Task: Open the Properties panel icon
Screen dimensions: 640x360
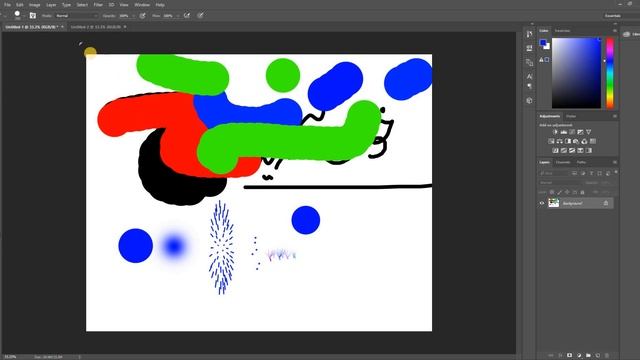Action: [529, 48]
